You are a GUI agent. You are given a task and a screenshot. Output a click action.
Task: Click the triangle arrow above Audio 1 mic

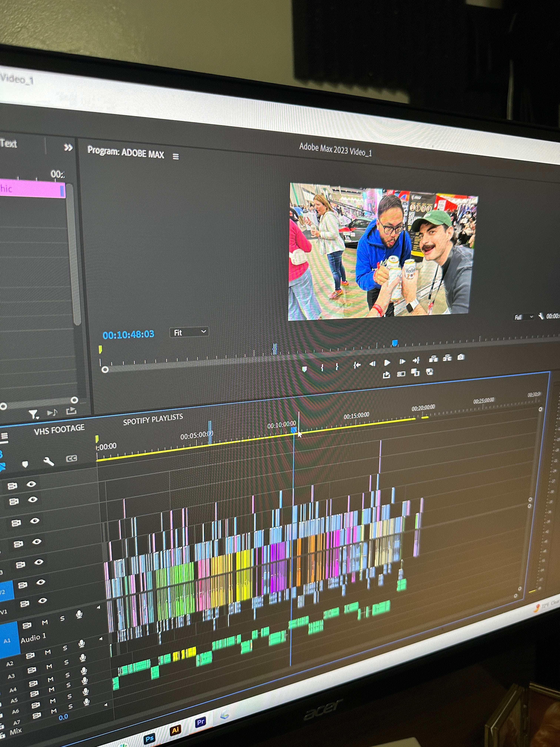click(99, 607)
